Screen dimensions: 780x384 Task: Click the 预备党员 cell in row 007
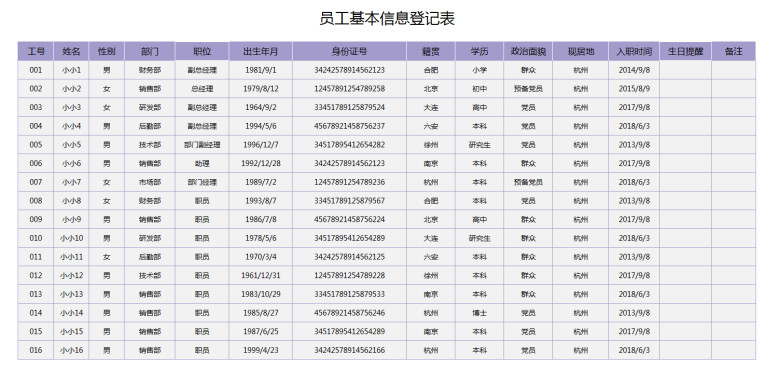[x=528, y=182]
